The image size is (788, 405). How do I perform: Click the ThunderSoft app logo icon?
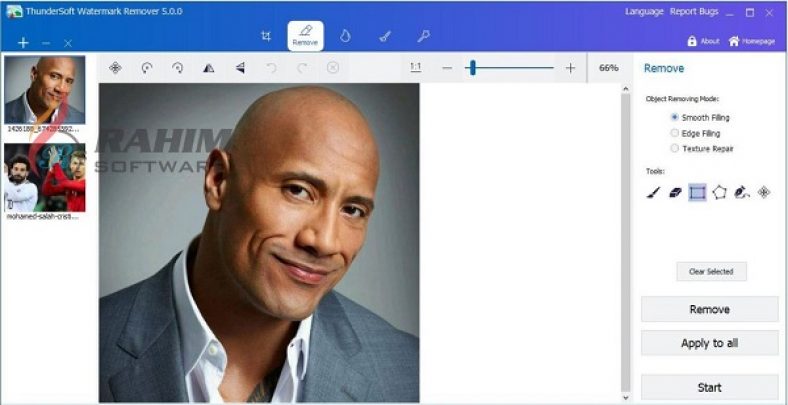pyautogui.click(x=15, y=11)
